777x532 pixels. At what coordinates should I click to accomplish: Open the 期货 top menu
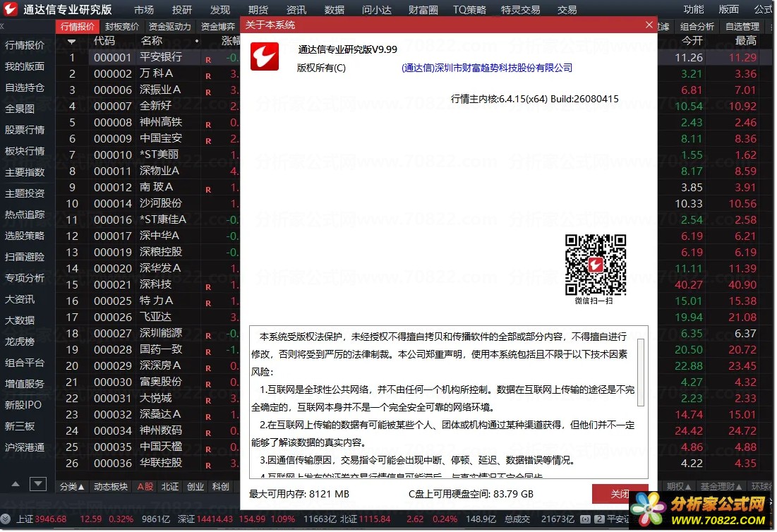[258, 9]
